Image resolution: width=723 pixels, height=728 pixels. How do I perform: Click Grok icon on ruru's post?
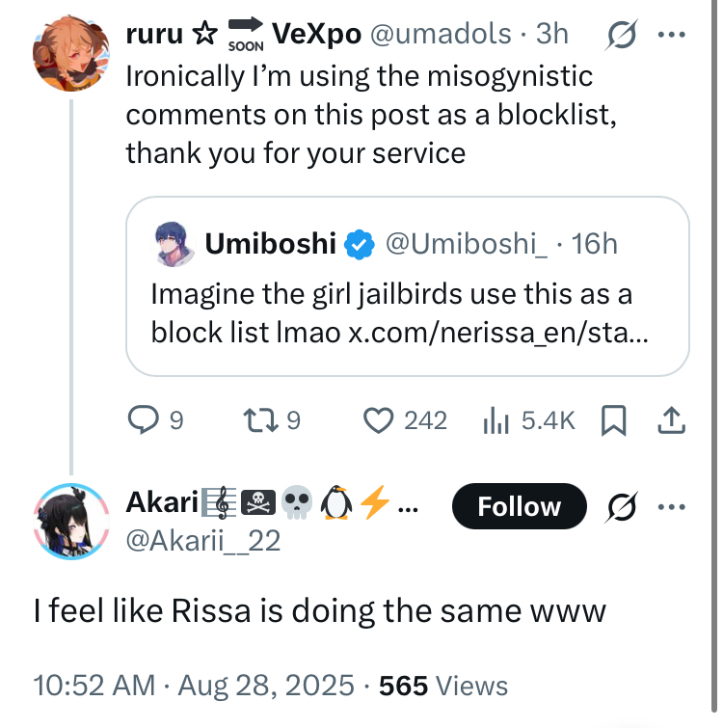618,35
